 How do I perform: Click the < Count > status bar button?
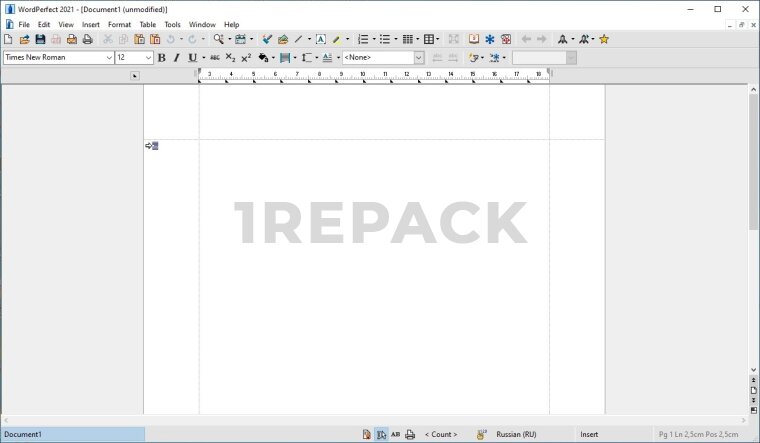tap(441, 435)
